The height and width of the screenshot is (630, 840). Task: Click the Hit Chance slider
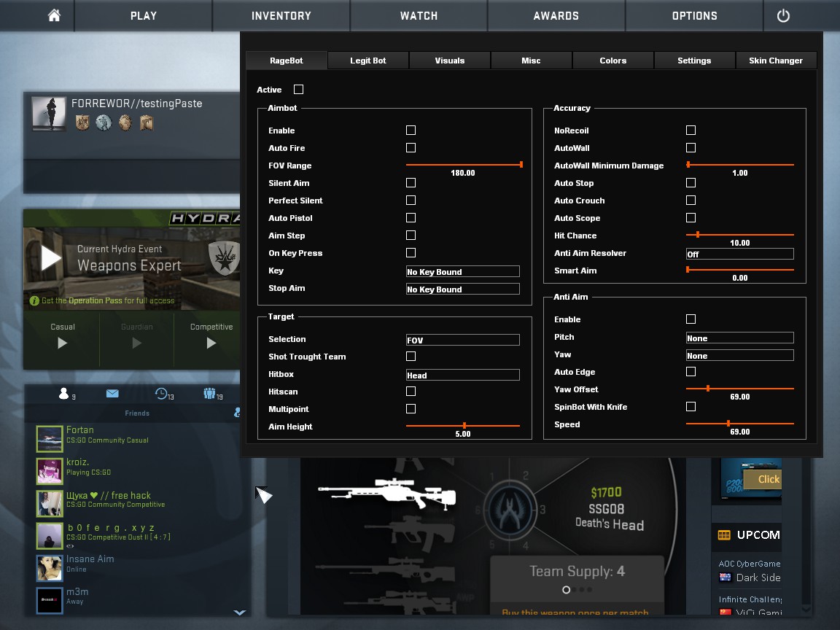(739, 235)
